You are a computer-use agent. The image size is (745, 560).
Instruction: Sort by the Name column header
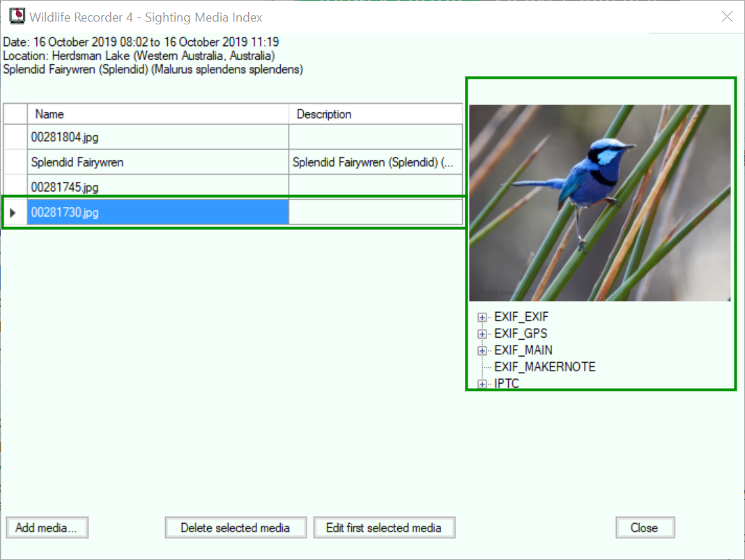coord(158,114)
